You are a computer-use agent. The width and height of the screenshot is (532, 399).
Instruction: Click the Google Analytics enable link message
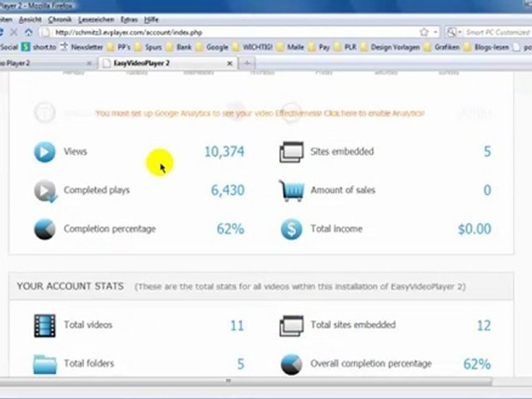(259, 113)
